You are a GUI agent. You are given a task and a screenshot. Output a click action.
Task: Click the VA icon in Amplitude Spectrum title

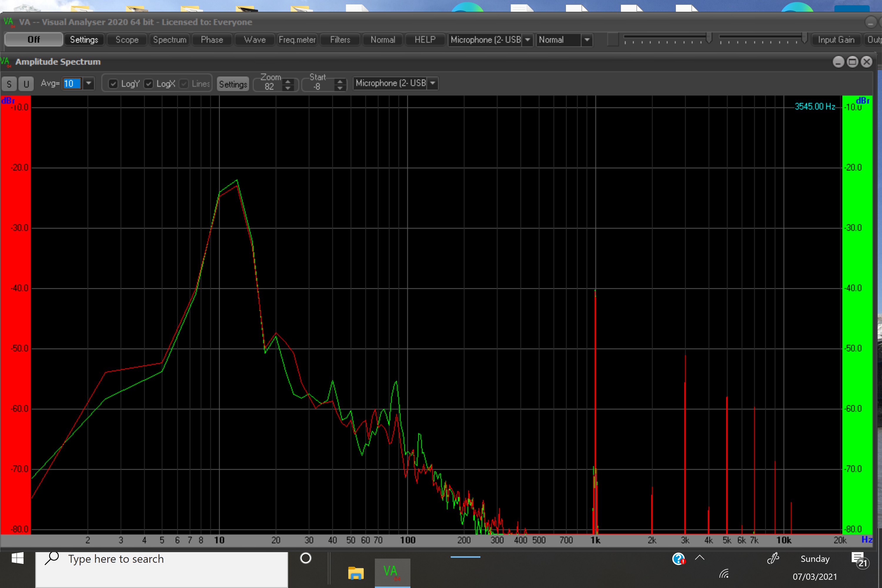coord(6,62)
